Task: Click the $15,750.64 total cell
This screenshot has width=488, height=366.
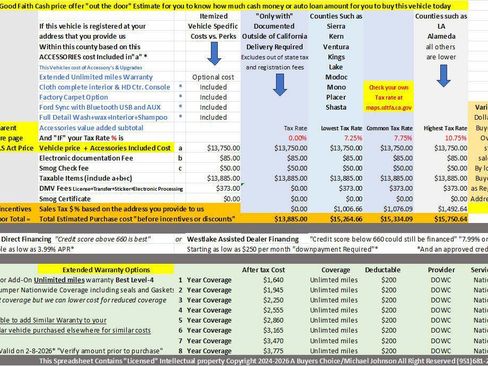Action: pyautogui.click(x=451, y=219)
